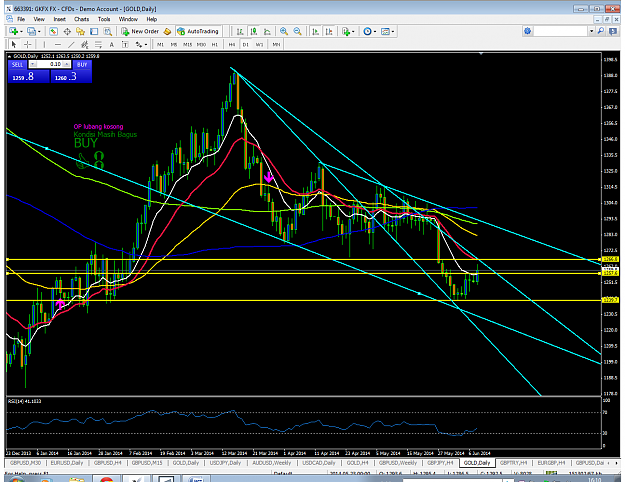625x482 pixels.
Task: Expand the Profiles dropdown arrow
Action: click(x=39, y=31)
